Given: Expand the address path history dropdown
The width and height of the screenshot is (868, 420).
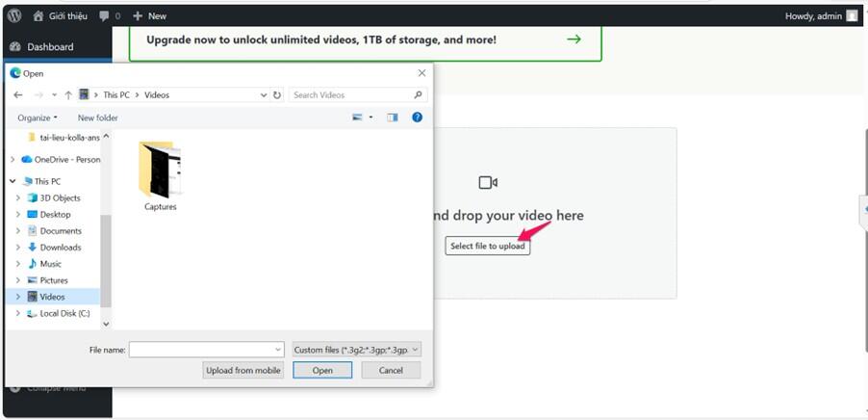Looking at the screenshot, I should [265, 95].
